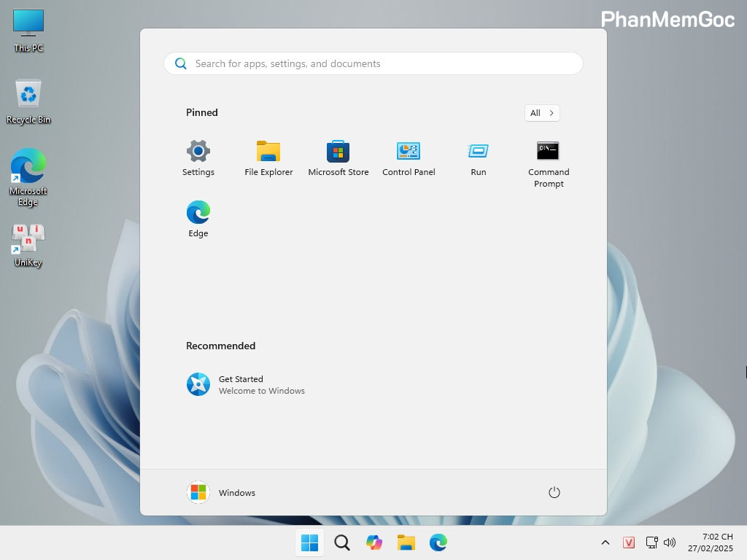Open power options in the Start menu
Image resolution: width=747 pixels, height=560 pixels.
click(554, 492)
